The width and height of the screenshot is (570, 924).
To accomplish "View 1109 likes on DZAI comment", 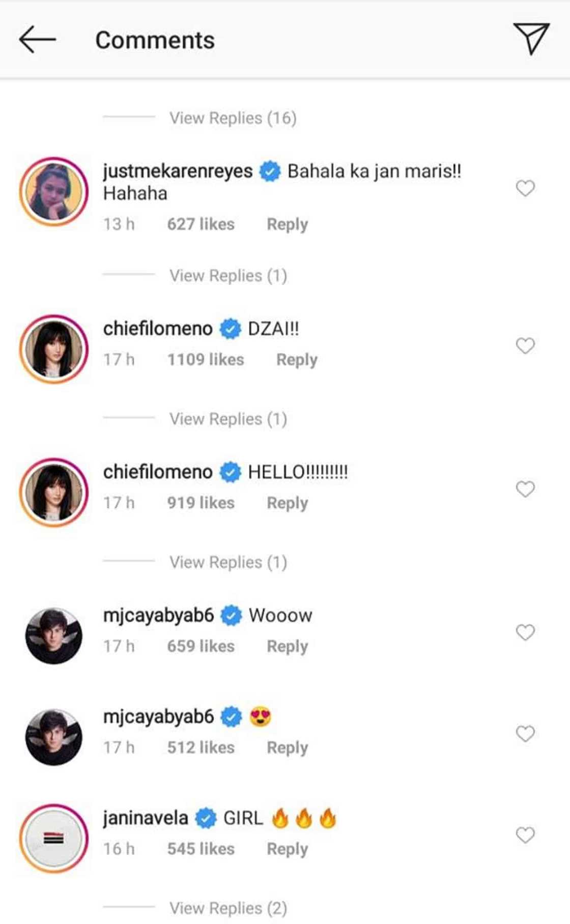I will pyautogui.click(x=206, y=360).
